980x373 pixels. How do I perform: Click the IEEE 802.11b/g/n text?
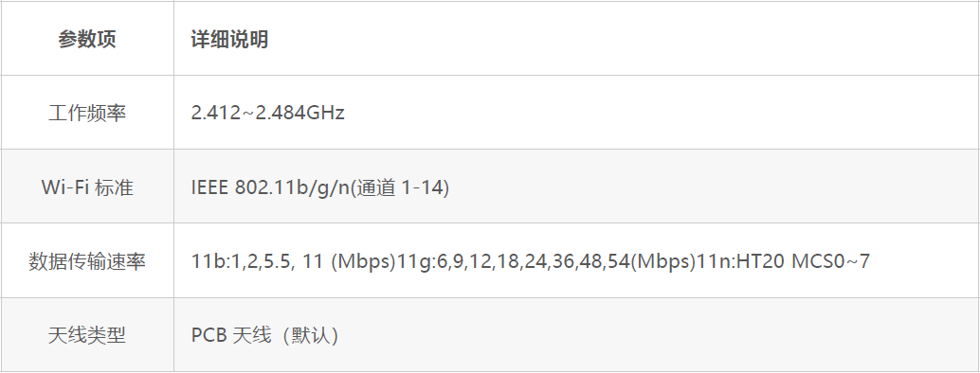[x=270, y=187]
